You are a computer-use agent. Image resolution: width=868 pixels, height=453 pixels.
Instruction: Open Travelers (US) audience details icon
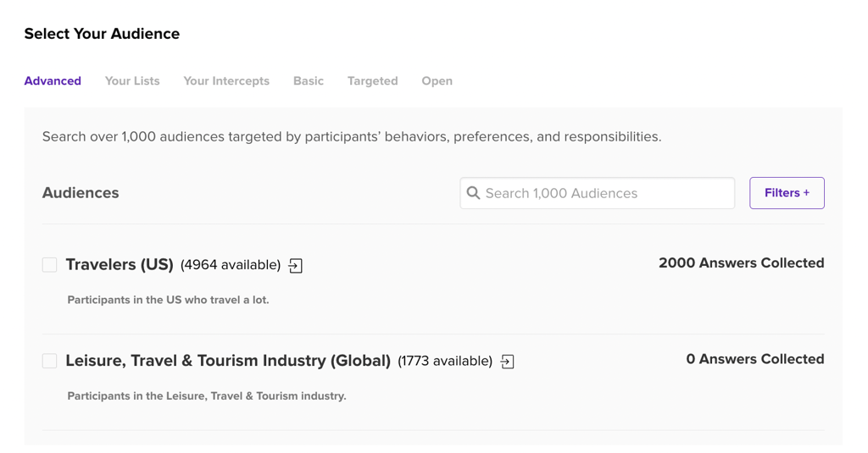(296, 266)
